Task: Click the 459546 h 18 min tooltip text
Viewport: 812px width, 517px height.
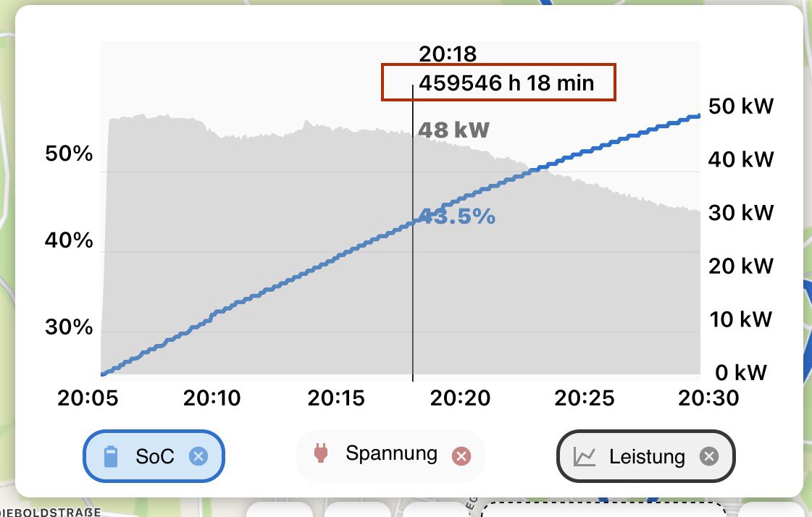Action: pyautogui.click(x=506, y=83)
